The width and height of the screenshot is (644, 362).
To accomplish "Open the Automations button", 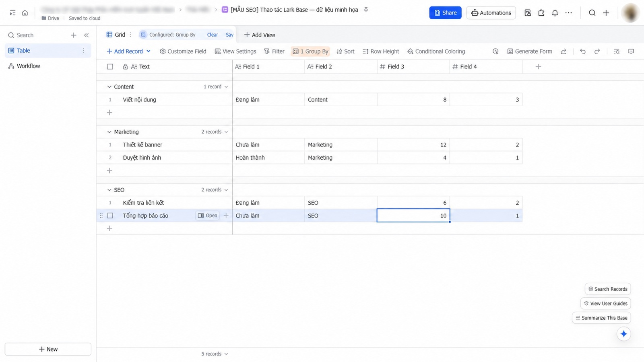I will tap(491, 13).
